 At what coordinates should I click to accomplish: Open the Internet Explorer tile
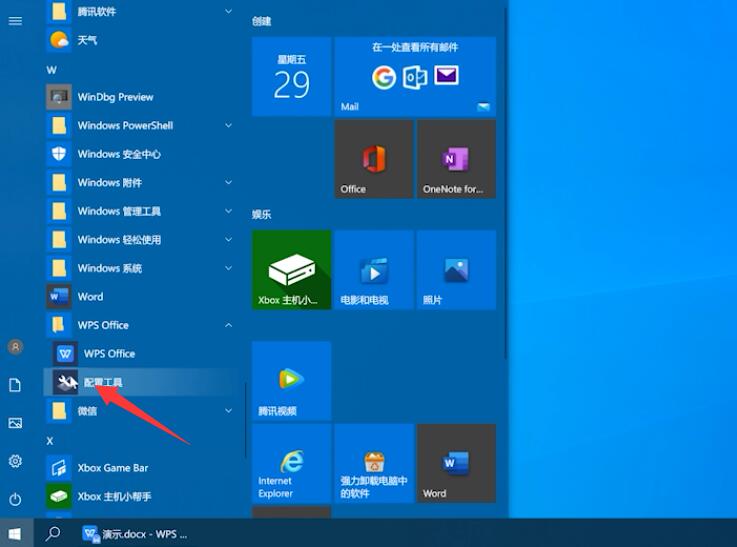[291, 463]
